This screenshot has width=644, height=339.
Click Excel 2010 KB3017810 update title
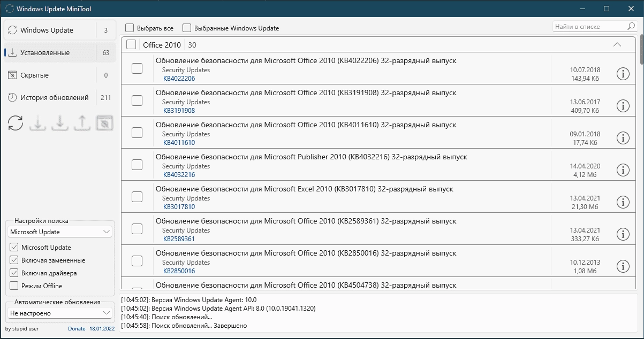point(305,189)
